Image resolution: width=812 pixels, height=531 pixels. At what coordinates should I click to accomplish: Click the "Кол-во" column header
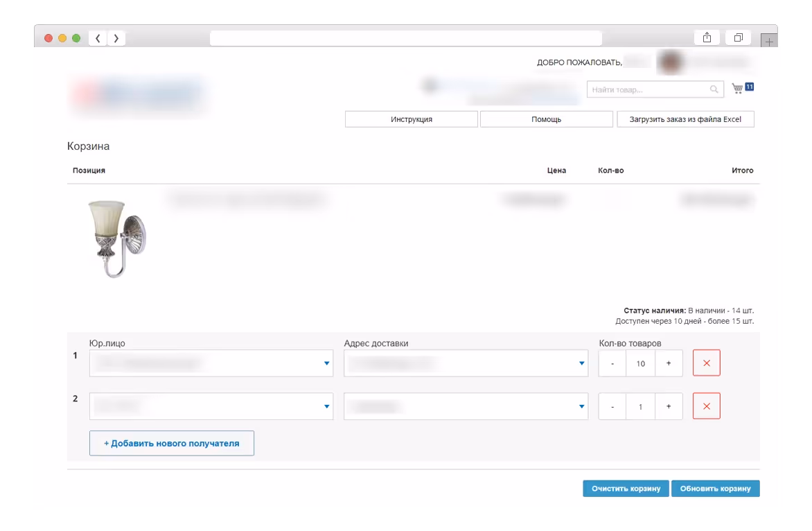(610, 171)
